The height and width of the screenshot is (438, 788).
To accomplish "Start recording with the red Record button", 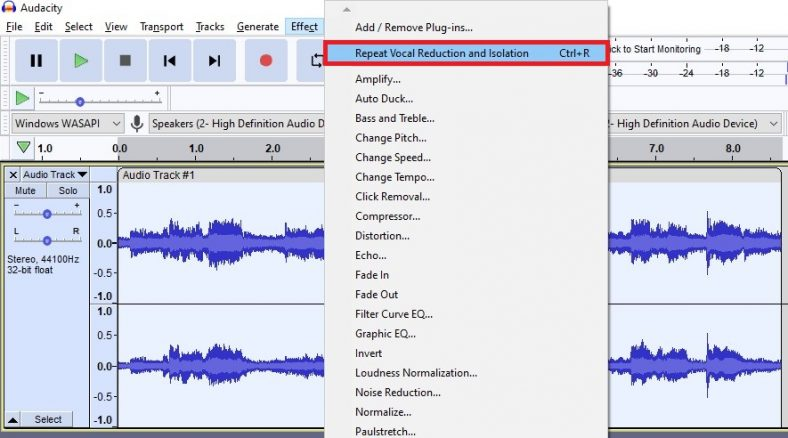I will [x=266, y=61].
